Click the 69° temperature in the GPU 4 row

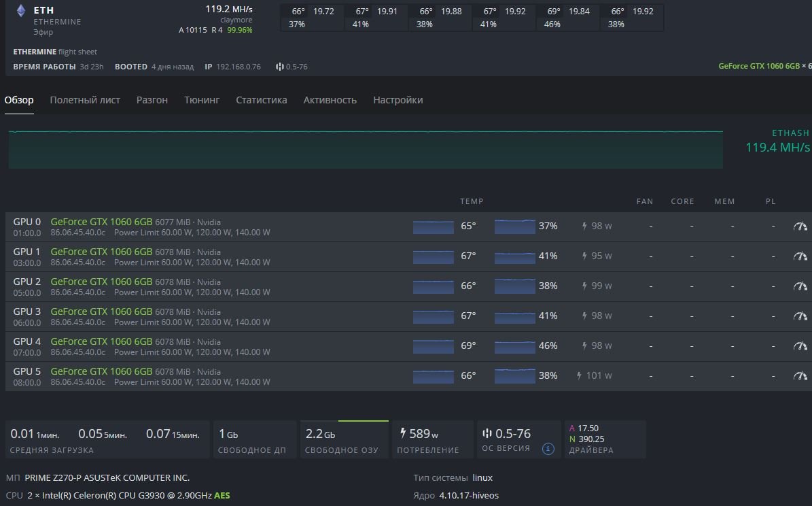tap(469, 345)
